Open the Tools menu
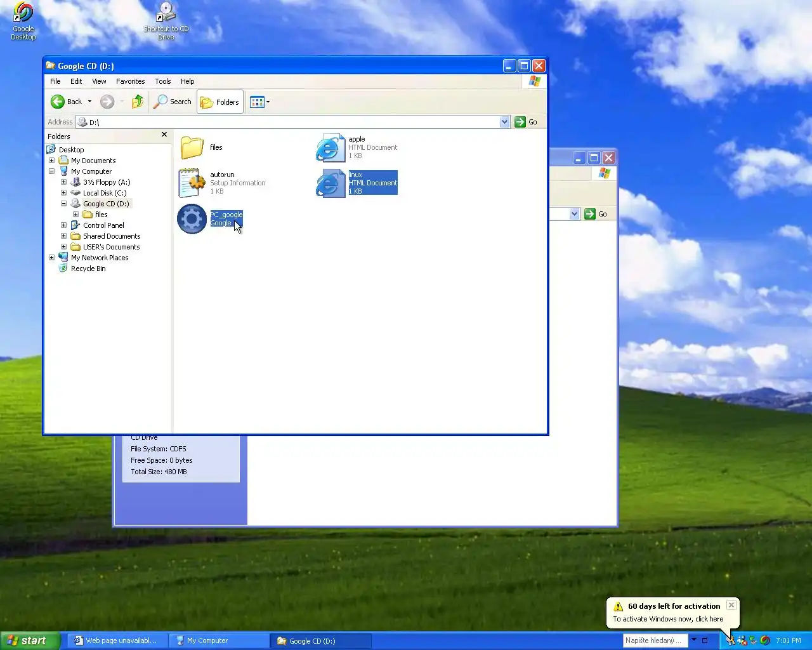The width and height of the screenshot is (812, 650). click(163, 81)
